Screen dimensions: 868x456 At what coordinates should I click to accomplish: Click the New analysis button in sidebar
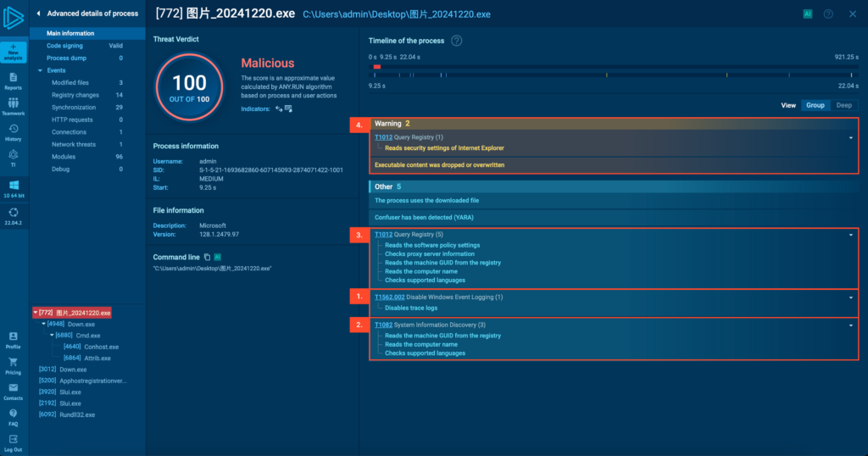point(14,52)
